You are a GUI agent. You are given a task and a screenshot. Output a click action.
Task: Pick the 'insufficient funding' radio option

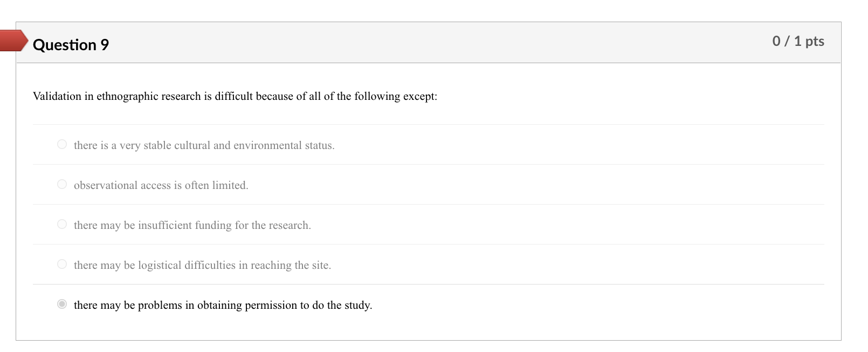click(x=62, y=224)
